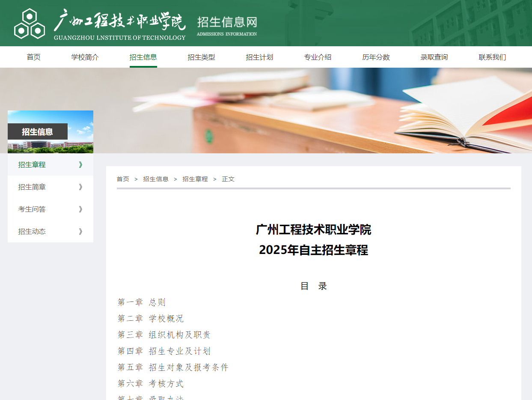This screenshot has width=532, height=400.
Task: Expand the 考生问答 sidebar entry
Action: 80,209
